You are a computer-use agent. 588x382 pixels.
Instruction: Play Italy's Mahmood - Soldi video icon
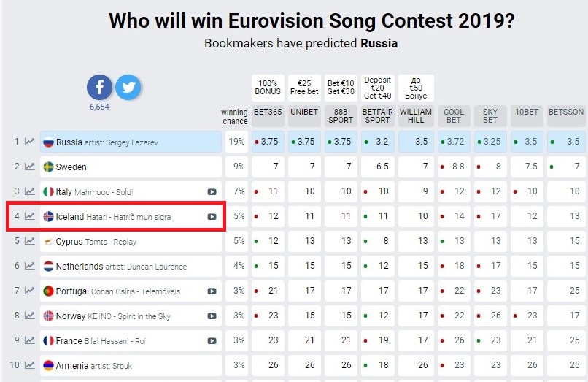click(x=212, y=192)
